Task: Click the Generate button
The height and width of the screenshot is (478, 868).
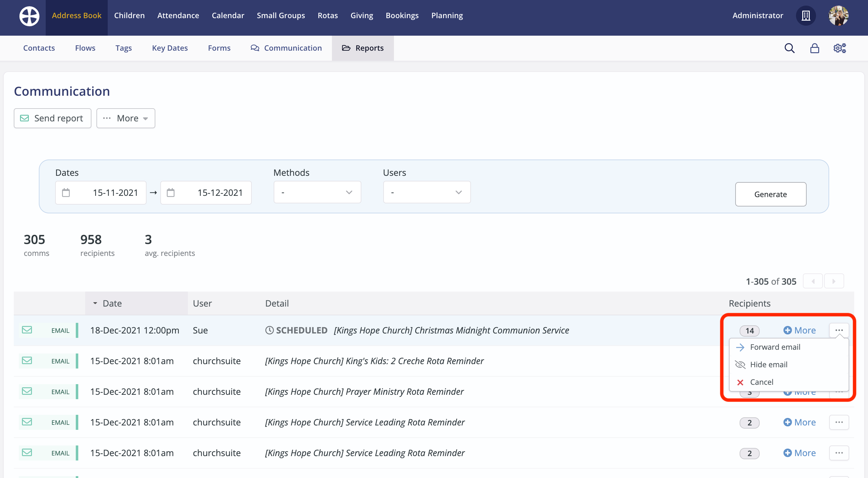Action: (x=771, y=194)
